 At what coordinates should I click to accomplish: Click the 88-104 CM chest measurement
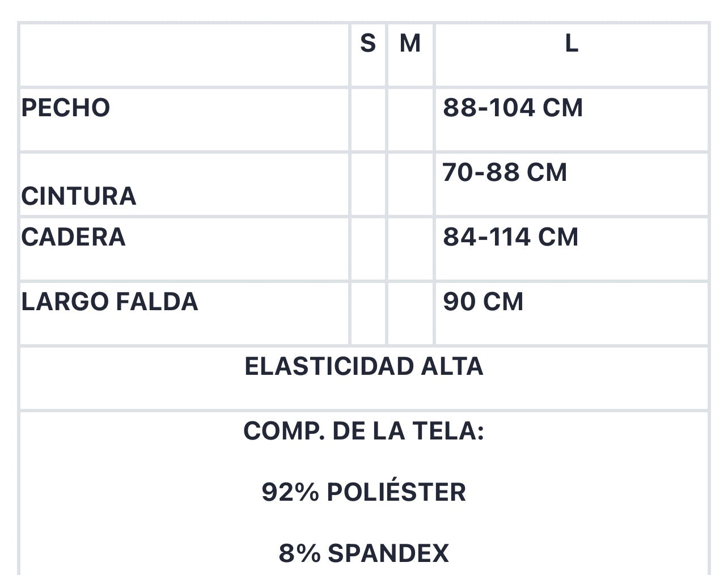[x=513, y=108]
